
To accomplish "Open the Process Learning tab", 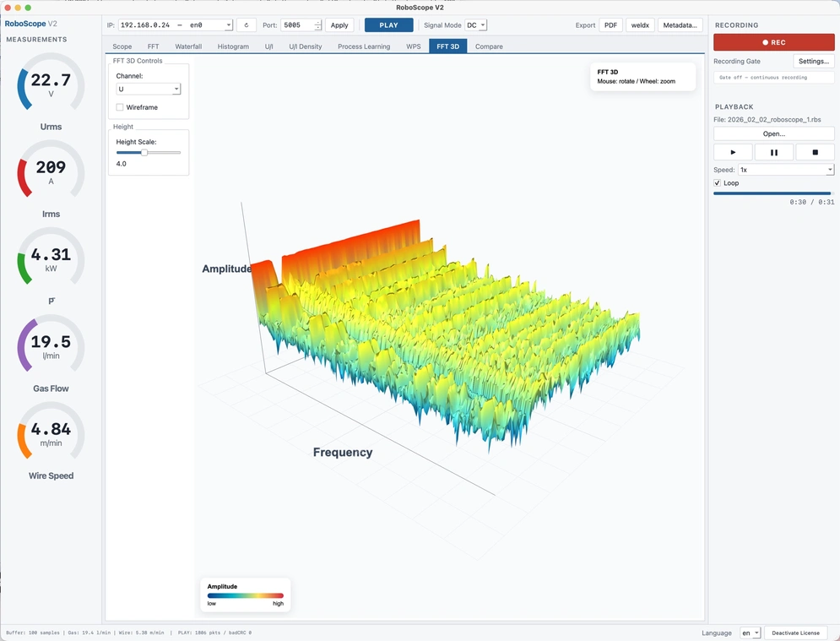I will coord(364,46).
